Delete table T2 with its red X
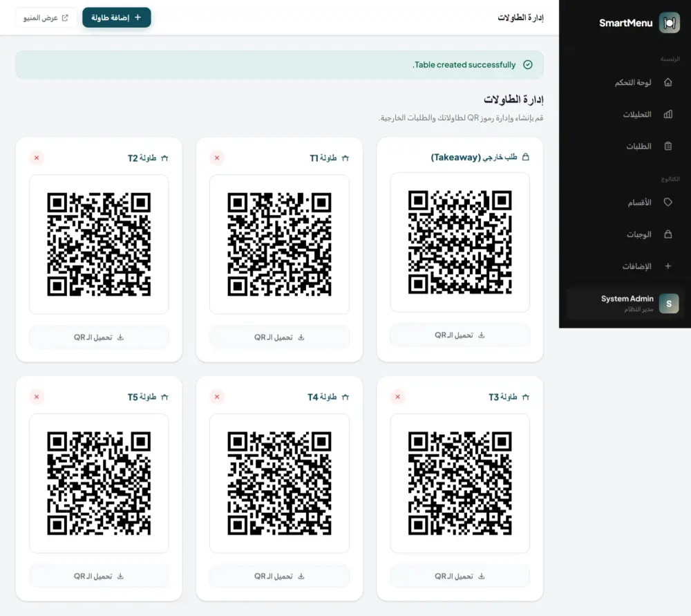 (37, 158)
